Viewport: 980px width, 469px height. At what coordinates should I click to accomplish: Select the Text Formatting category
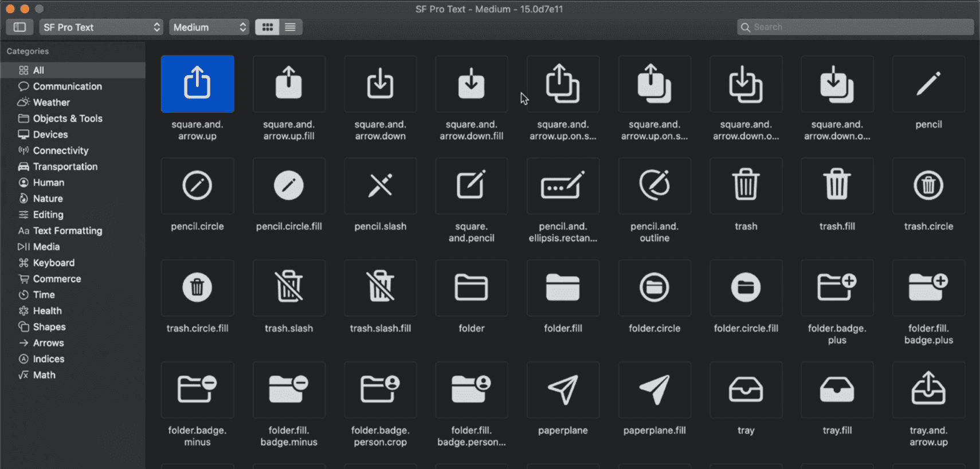point(67,231)
